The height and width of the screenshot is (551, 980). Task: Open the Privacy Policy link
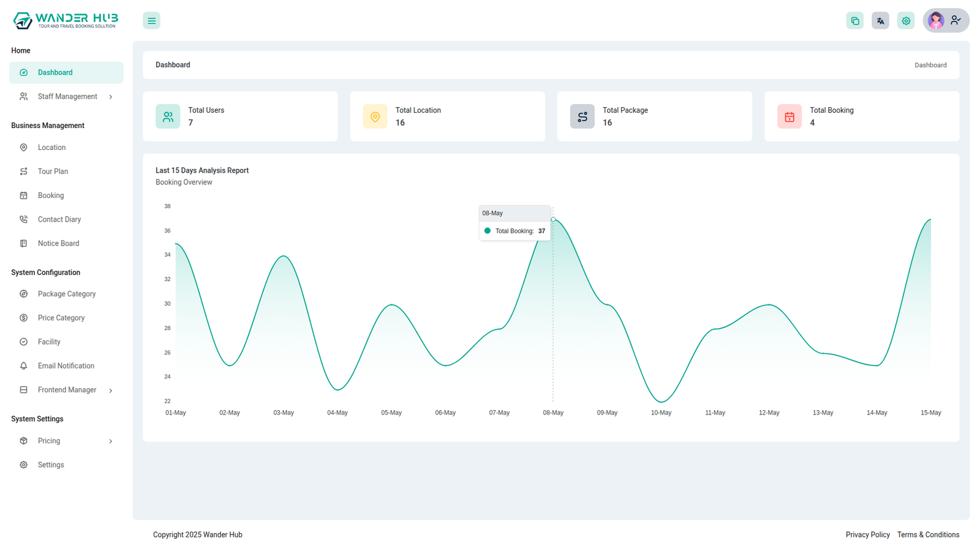867,534
